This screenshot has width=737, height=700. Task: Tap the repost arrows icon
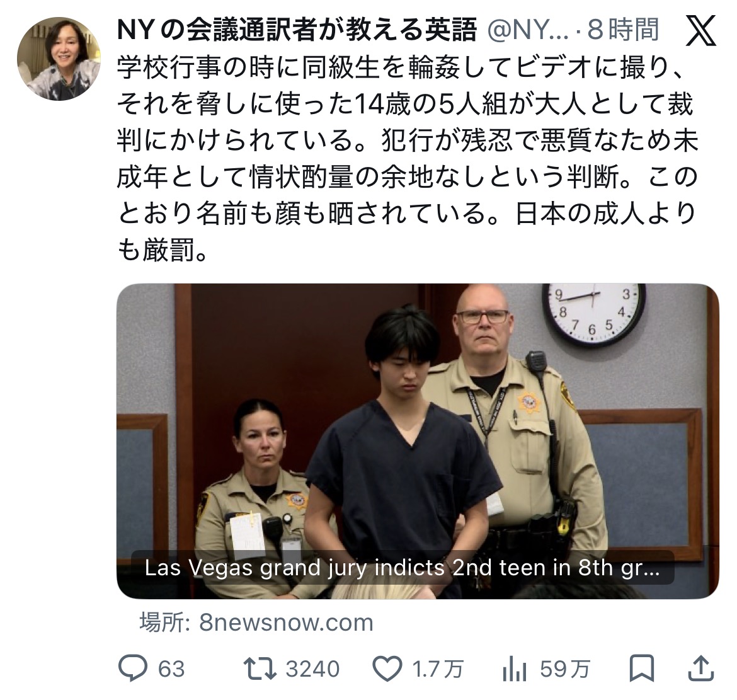pos(260,668)
